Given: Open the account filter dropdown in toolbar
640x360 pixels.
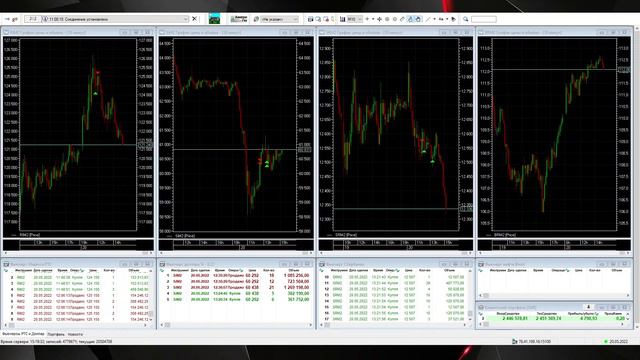Looking at the screenshot, I should 295,19.
